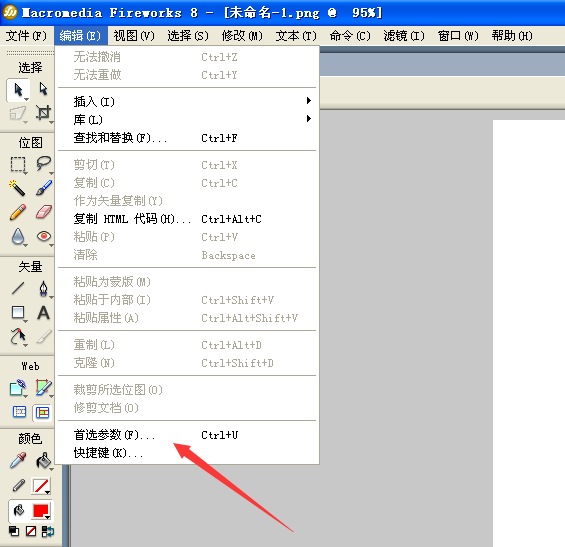565x547 pixels.
Task: Choose the Pen vector tool
Action: [x=43, y=289]
